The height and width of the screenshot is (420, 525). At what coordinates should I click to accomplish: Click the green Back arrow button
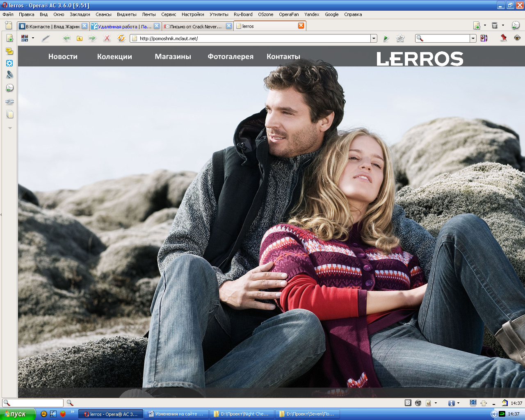pyautogui.click(x=66, y=38)
